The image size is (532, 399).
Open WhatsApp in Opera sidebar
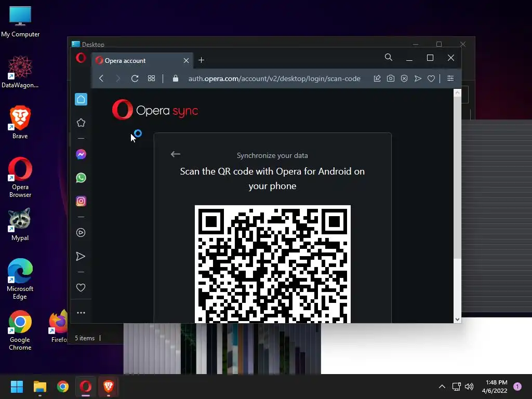[x=81, y=178]
